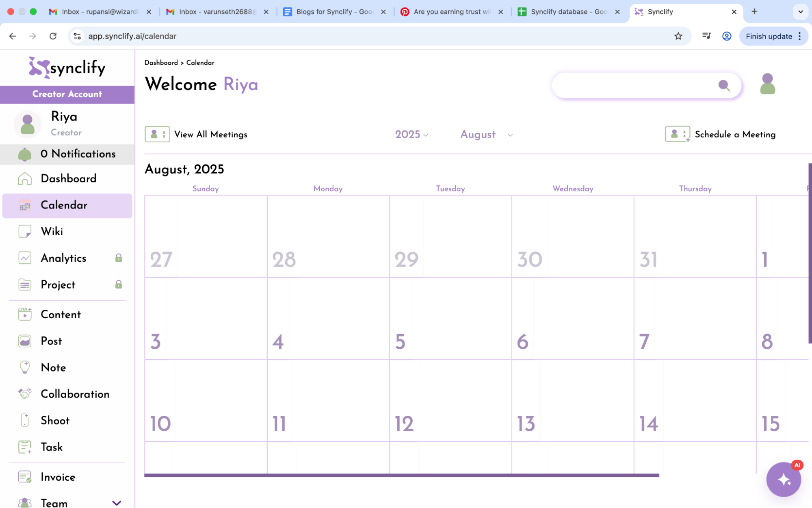The width and height of the screenshot is (812, 508).
Task: Click the Wiki page icon
Action: click(x=25, y=231)
